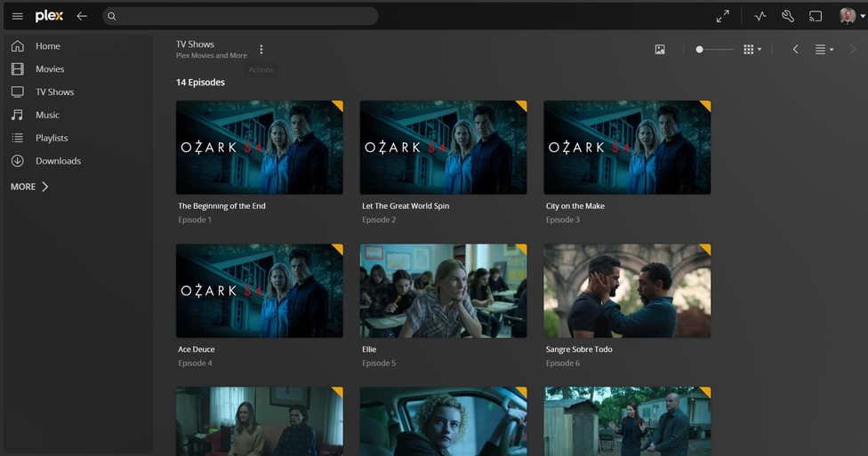Click the search magnifier icon

pos(112,16)
